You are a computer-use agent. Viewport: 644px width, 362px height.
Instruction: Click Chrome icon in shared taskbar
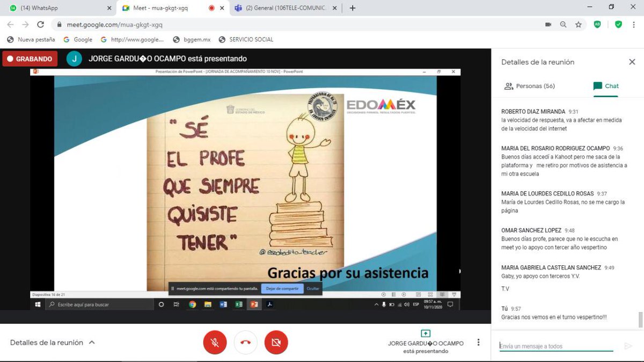click(x=192, y=304)
